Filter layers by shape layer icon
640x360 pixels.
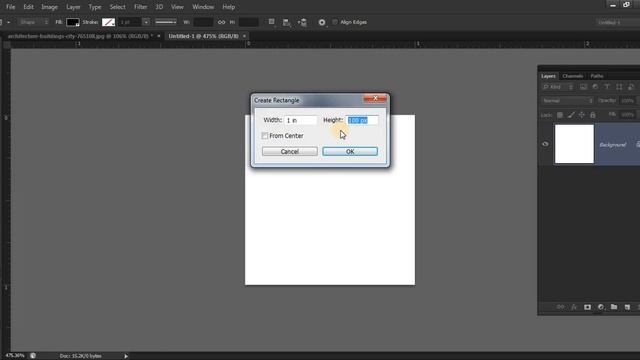[x=619, y=87]
